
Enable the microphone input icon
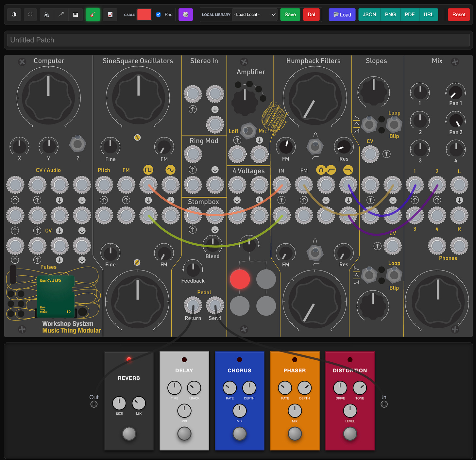tap(61, 15)
